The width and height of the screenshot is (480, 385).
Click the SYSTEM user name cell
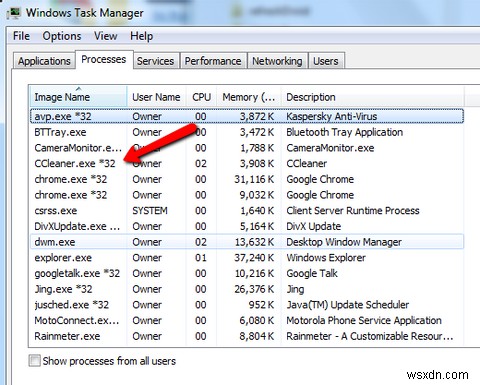(150, 211)
